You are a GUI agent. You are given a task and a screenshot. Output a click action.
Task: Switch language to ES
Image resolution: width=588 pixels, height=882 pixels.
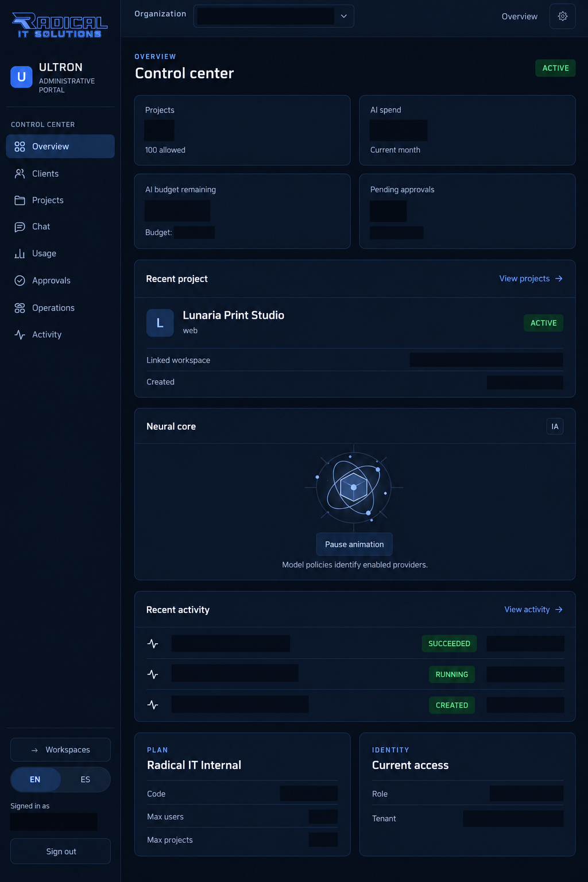pos(86,779)
